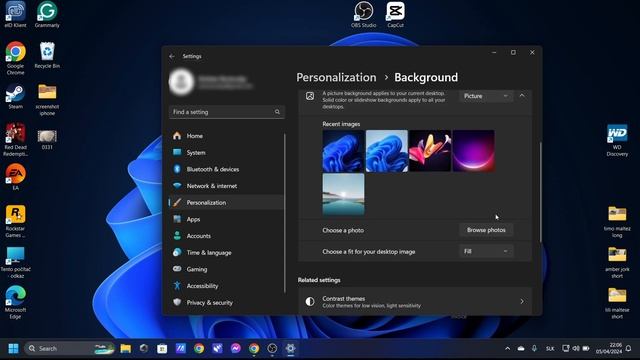Show hidden system tray icons
The height and width of the screenshot is (360, 640).
(507, 349)
